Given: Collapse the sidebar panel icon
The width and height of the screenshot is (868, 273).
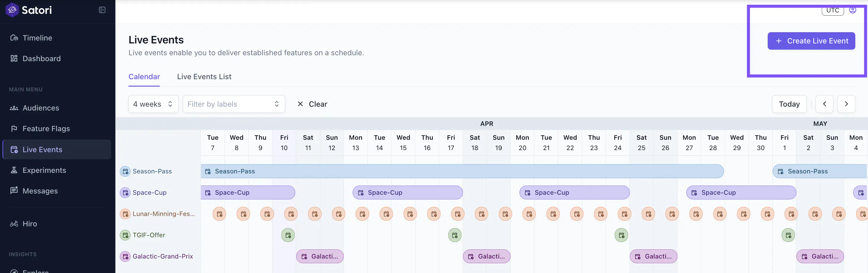Looking at the screenshot, I should click(x=102, y=10).
